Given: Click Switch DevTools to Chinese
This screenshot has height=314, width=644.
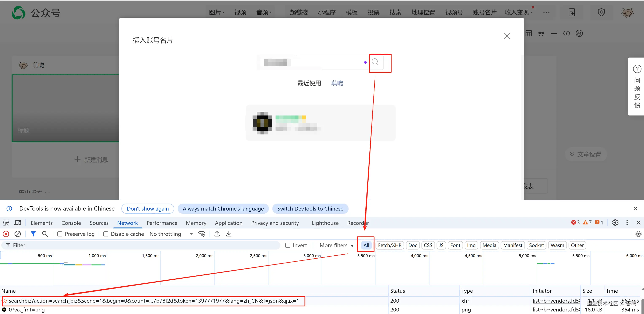Looking at the screenshot, I should click(310, 208).
